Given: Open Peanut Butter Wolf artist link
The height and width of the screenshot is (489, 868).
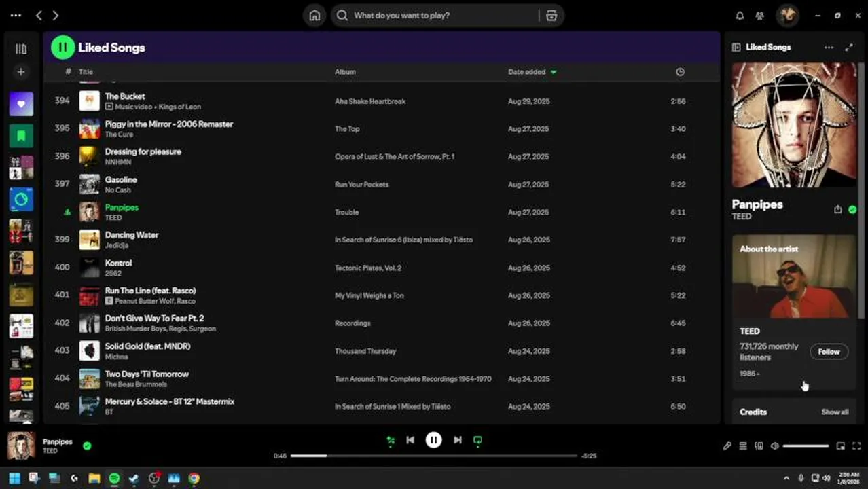Looking at the screenshot, I should click(144, 301).
